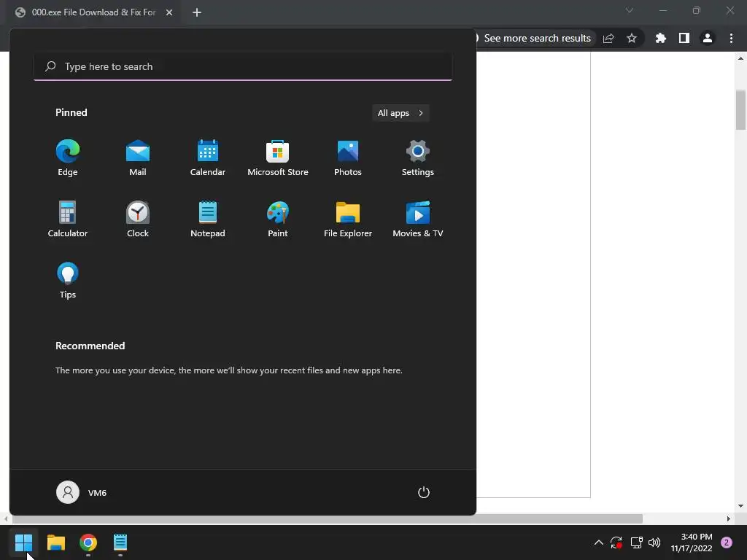Click the sync status tray icon
The width and height of the screenshot is (747, 560).
[x=616, y=542]
